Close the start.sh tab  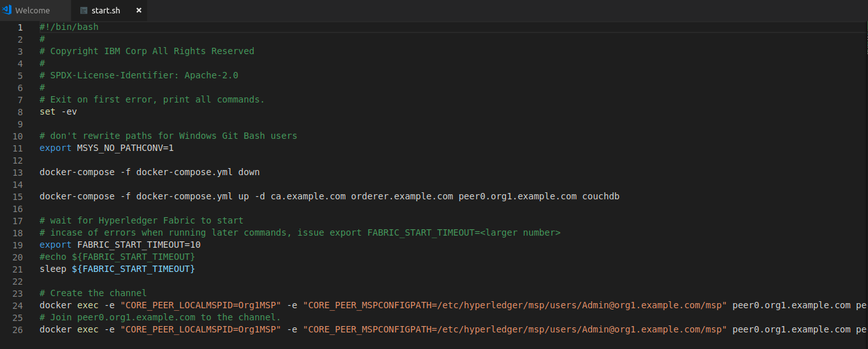coord(139,11)
